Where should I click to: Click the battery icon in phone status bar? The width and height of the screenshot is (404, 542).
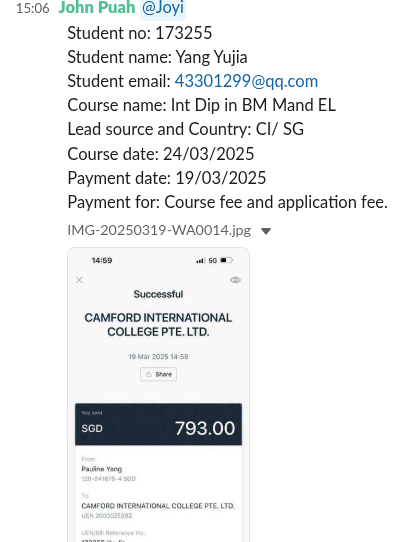pos(227,260)
